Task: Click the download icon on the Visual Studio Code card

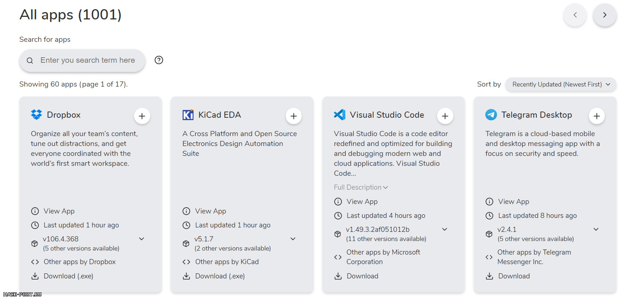Action: pyautogui.click(x=338, y=276)
